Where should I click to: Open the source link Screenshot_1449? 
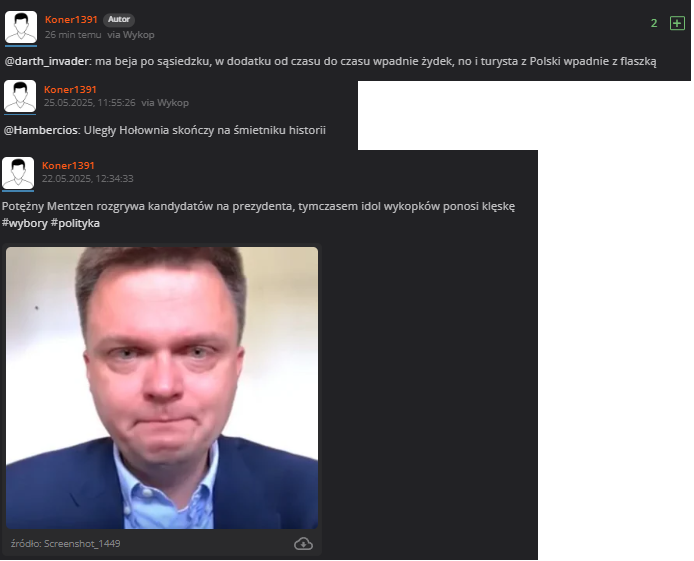click(x=66, y=543)
